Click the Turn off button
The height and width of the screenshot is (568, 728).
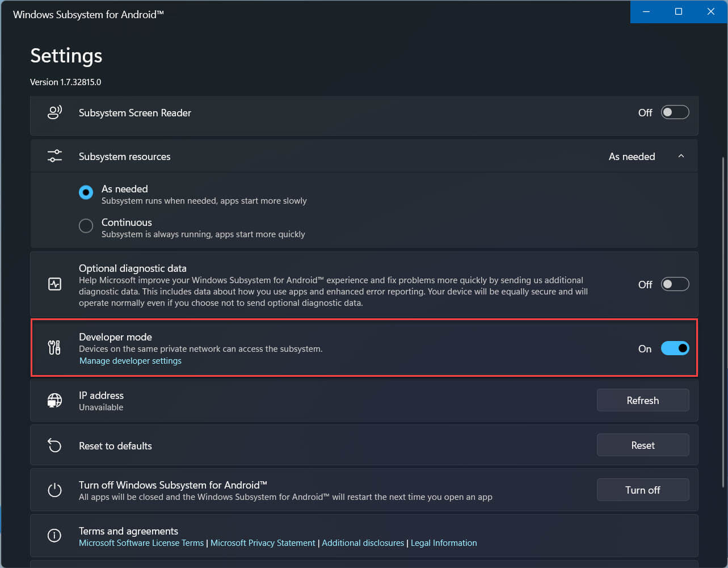tap(643, 490)
